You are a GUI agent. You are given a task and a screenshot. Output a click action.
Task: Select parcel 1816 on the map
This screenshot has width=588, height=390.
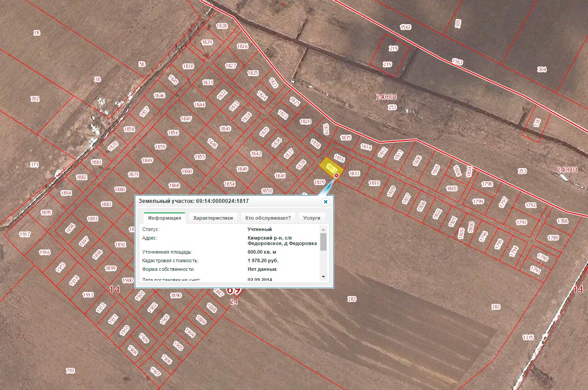click(339, 159)
